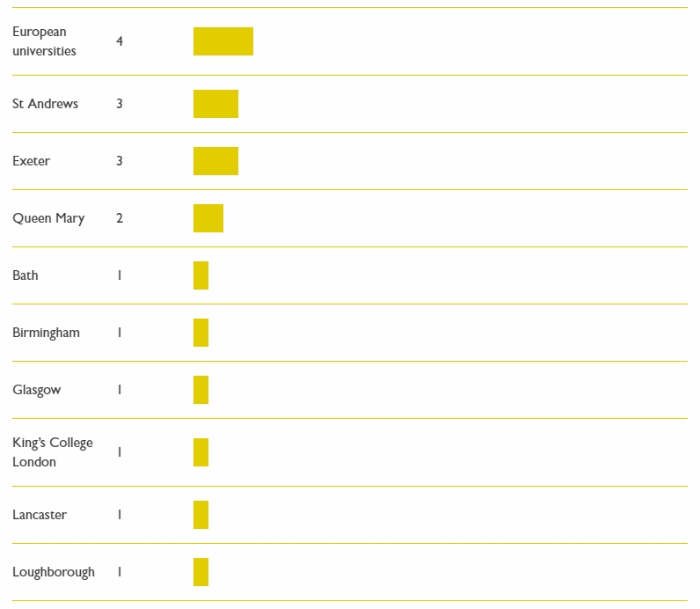Select the Loughborough yellow bar
Image resolution: width=700 pixels, height=609 pixels.
[x=201, y=572]
